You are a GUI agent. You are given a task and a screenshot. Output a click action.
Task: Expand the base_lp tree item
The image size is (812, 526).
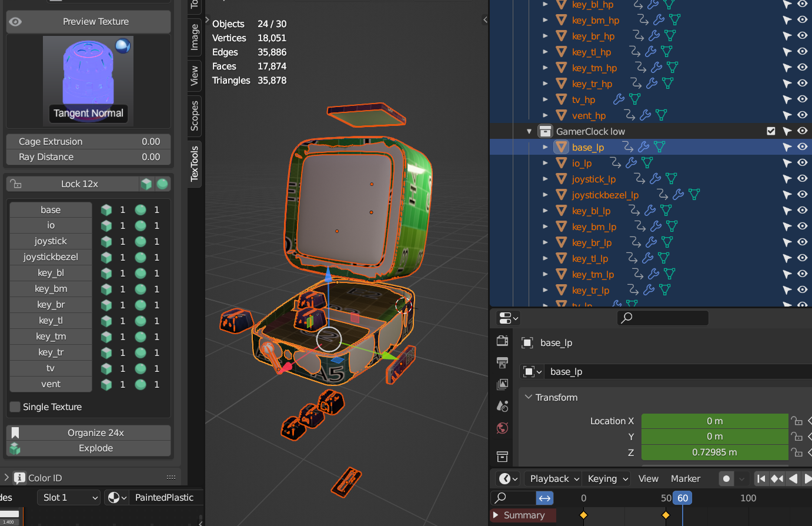(544, 147)
